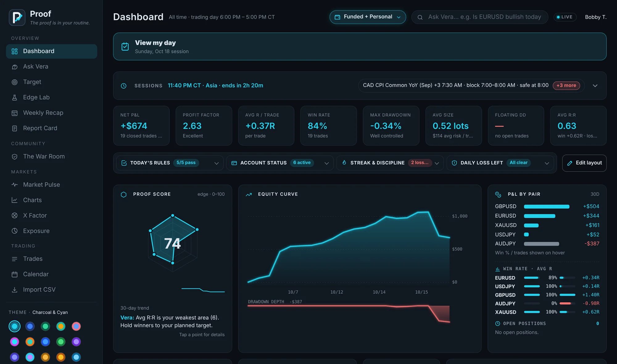Open Weekly Recap from sidebar
The height and width of the screenshot is (364, 617).
pos(52,113)
